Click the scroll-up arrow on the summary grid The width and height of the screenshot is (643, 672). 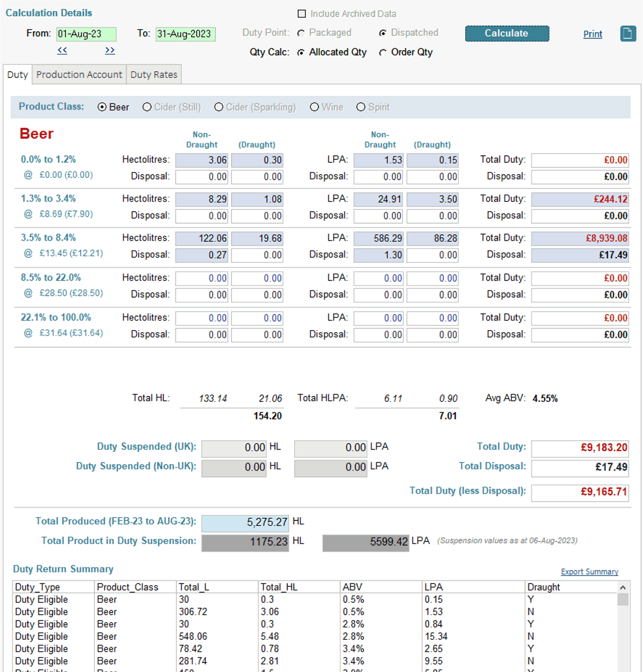pos(622,587)
